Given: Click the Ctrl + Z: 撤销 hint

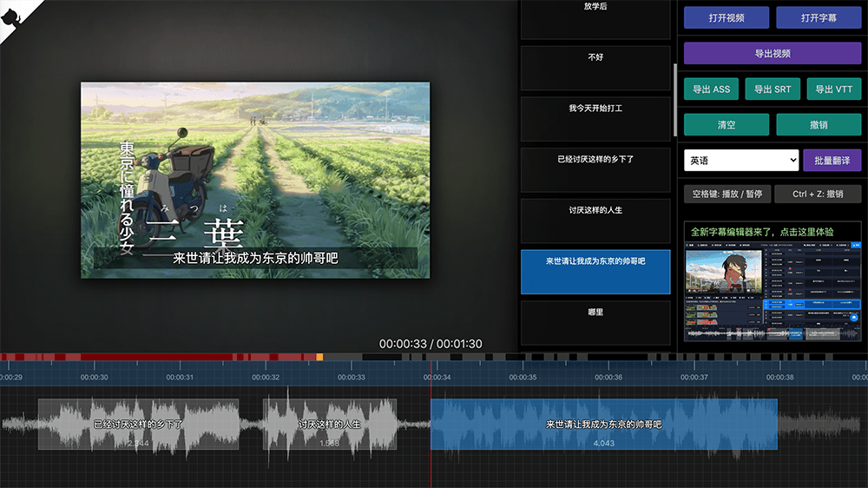Looking at the screenshot, I should (x=818, y=194).
